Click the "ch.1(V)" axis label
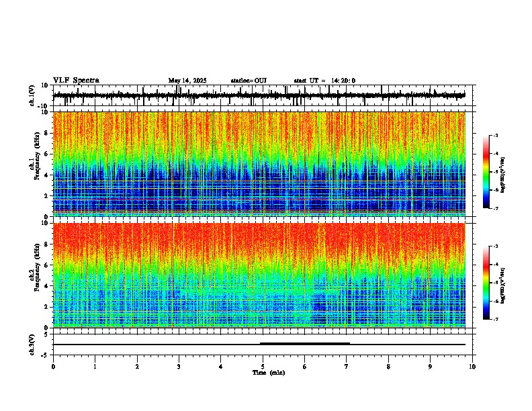Viewport: 532px width, 411px height. click(32, 95)
